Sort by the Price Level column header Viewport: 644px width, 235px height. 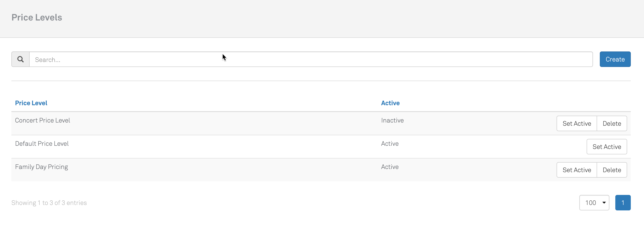pyautogui.click(x=31, y=103)
